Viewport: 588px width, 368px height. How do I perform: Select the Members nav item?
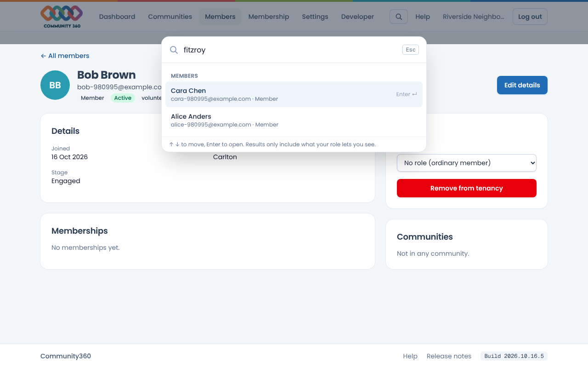(x=220, y=17)
